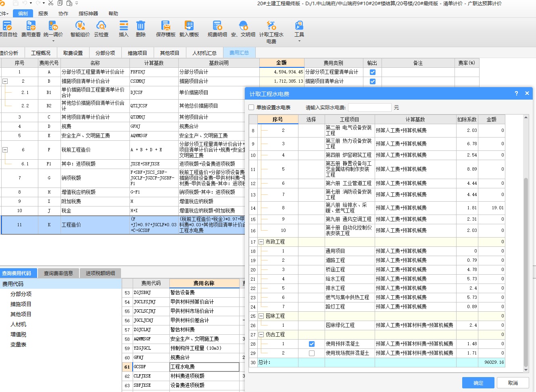The image size is (536, 392).
Task: Click 取消 to cancel the dialog
Action: (513, 383)
